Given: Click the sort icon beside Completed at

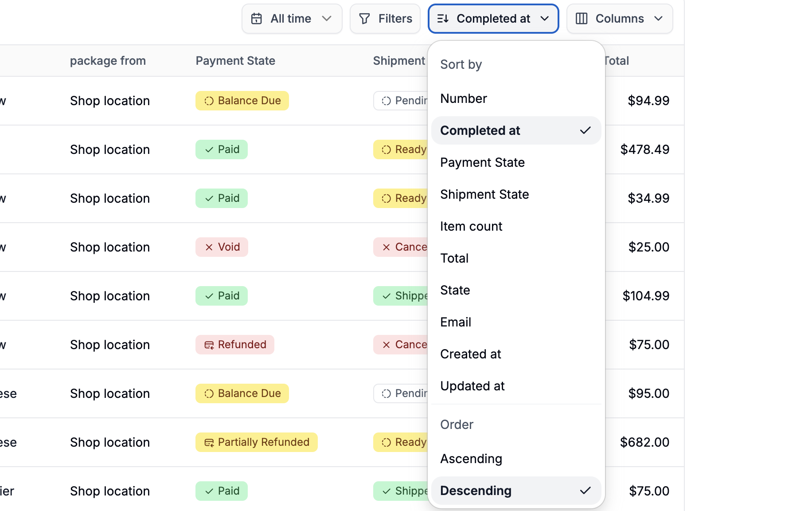Looking at the screenshot, I should tap(443, 18).
